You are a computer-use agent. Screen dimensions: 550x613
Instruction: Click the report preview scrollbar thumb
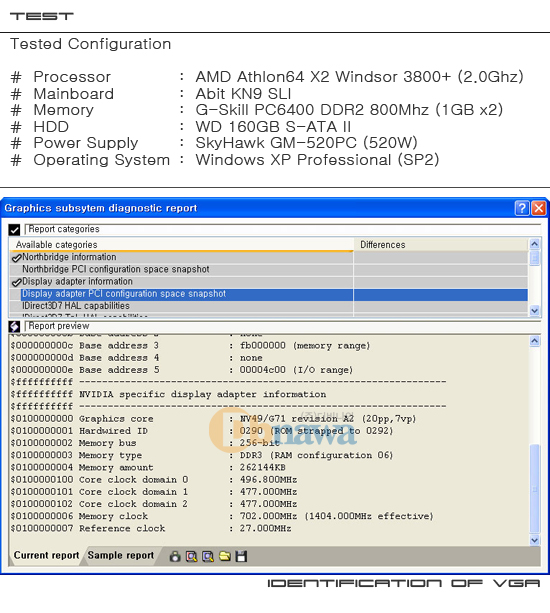pos(534,489)
